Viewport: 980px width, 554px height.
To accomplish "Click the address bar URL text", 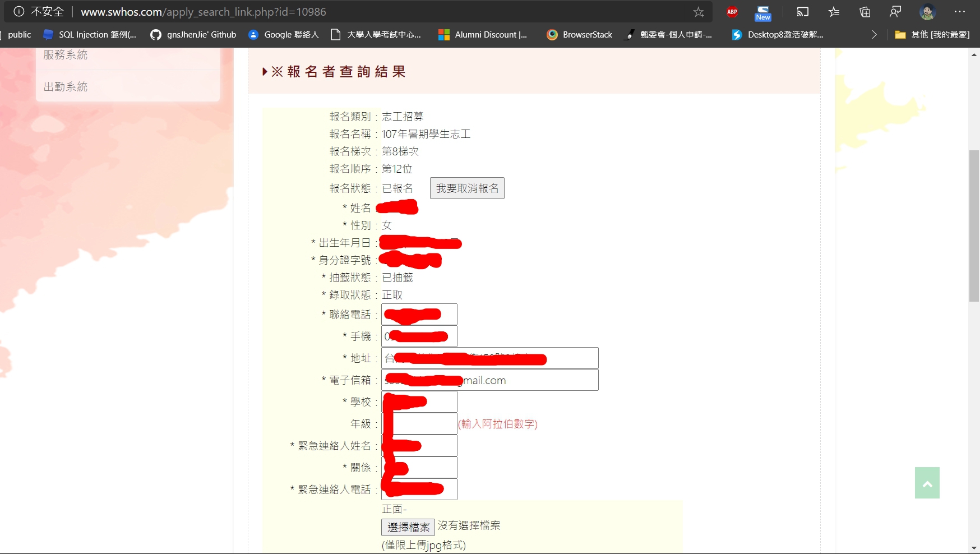I will 204,12.
